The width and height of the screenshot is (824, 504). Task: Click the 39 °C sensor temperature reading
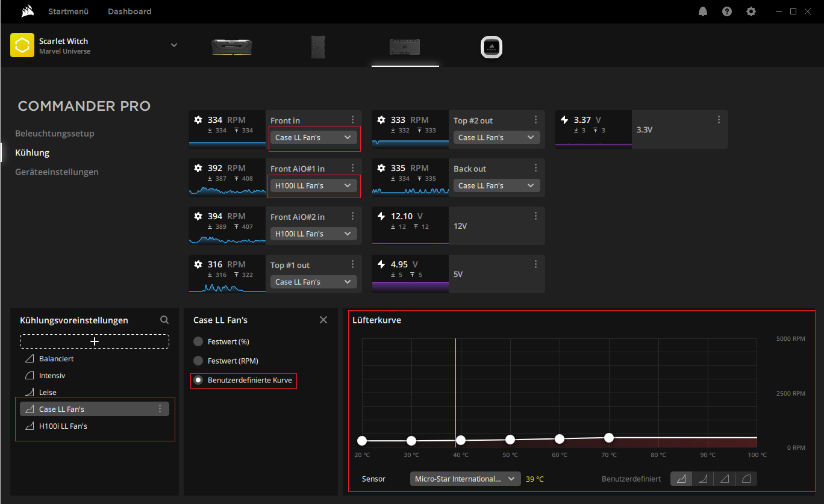point(535,479)
